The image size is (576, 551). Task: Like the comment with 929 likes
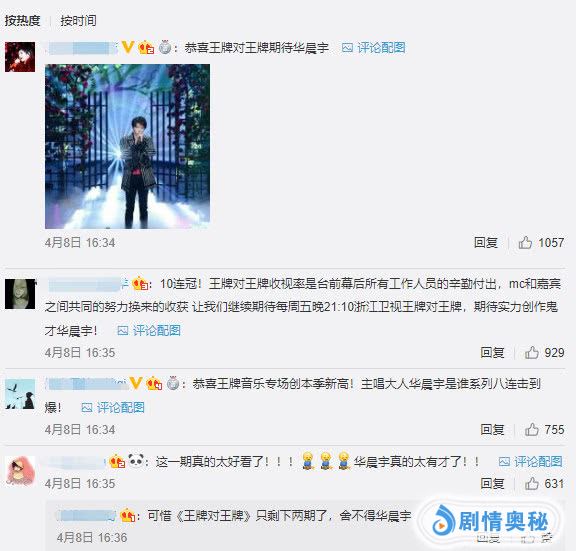[x=532, y=353]
